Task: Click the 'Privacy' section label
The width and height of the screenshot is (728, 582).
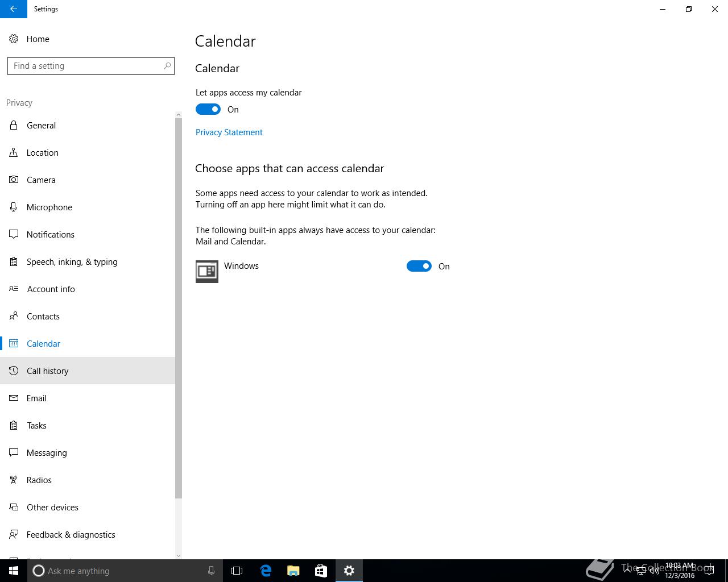Action: pos(19,103)
